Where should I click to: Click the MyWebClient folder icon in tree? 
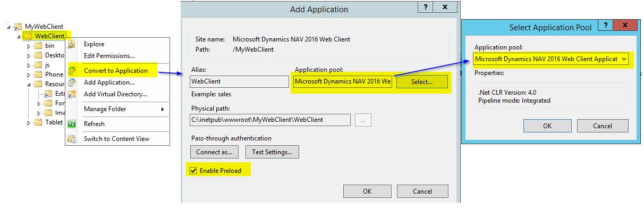click(18, 26)
